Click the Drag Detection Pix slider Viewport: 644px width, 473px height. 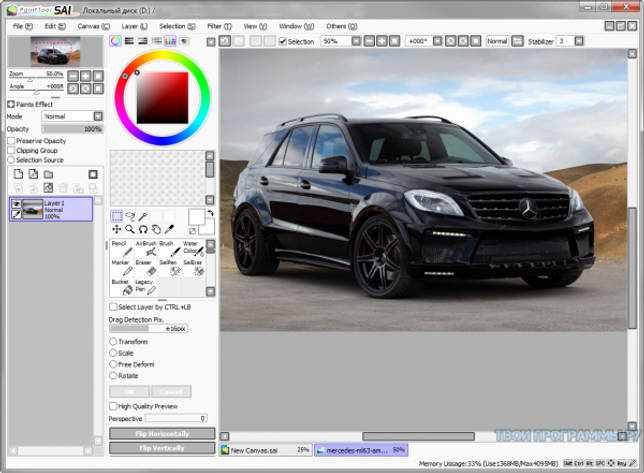click(149, 328)
